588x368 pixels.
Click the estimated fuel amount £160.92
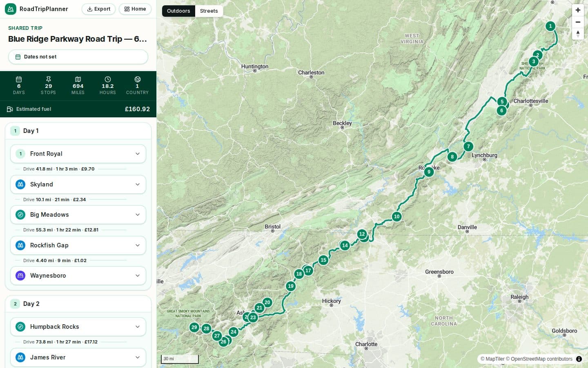[137, 109]
